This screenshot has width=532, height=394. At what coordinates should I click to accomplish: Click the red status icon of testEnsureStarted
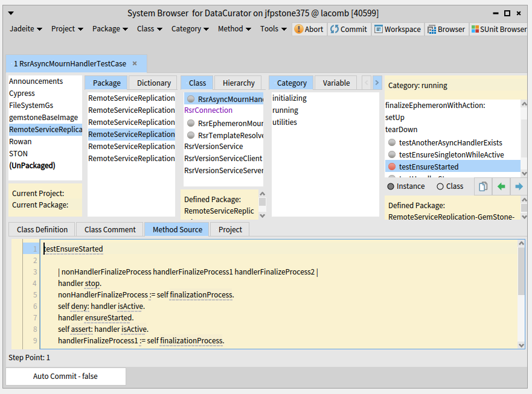[x=392, y=167]
